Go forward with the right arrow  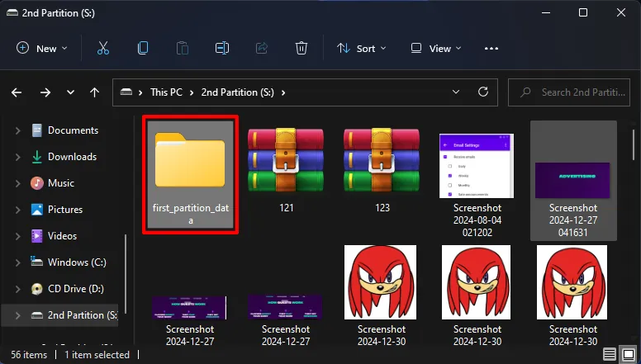(45, 92)
